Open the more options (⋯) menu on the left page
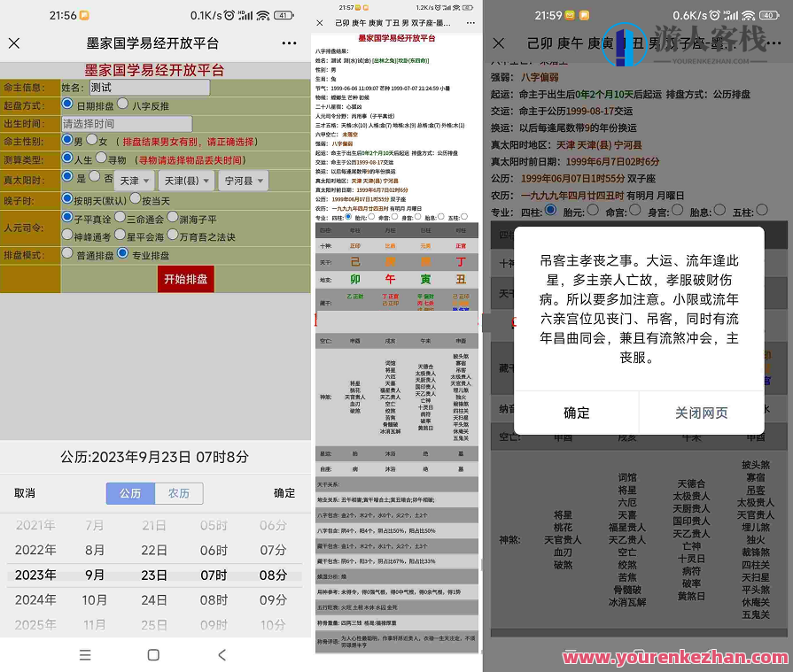 point(289,42)
